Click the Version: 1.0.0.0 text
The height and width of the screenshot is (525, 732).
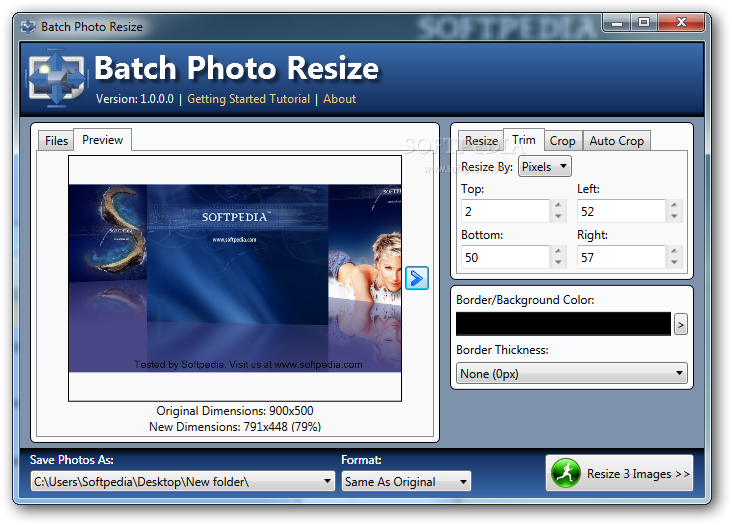134,99
